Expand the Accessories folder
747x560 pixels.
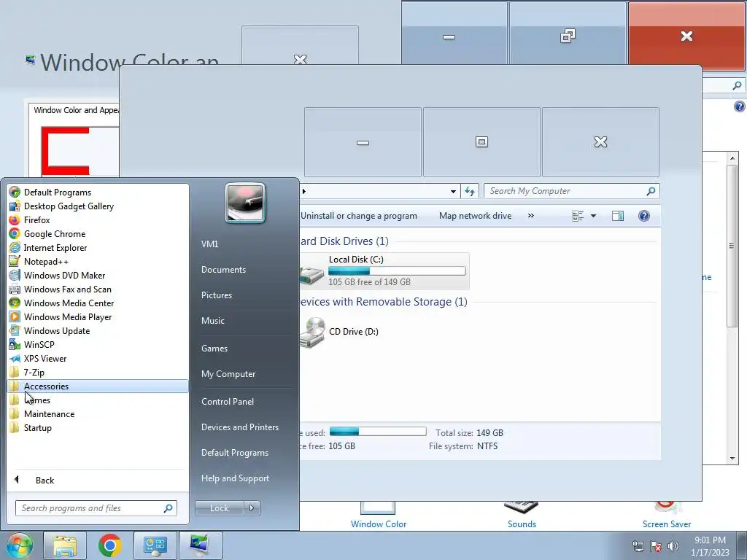[x=98, y=386]
